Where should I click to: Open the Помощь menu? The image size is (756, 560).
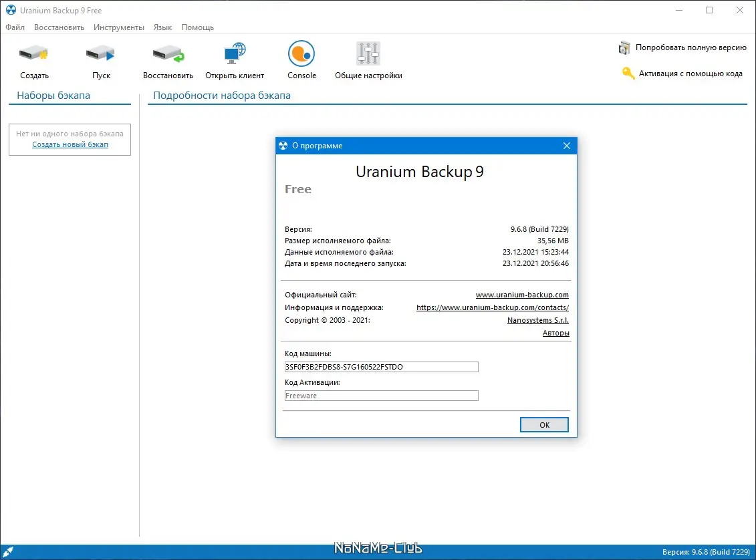197,27
